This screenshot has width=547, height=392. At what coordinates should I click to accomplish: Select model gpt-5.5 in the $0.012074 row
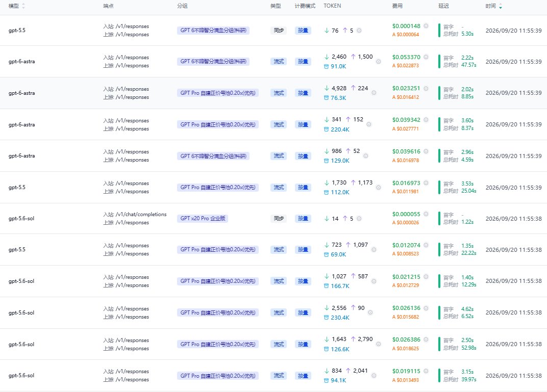[x=17, y=249]
